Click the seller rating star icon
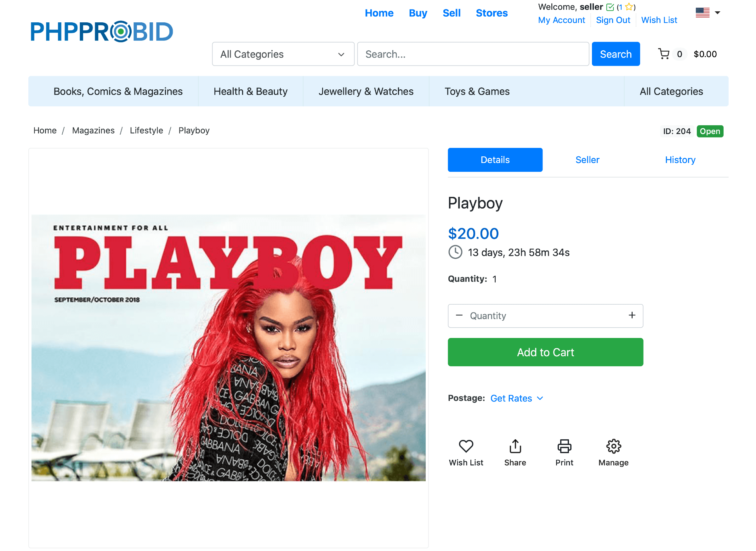 (x=629, y=7)
